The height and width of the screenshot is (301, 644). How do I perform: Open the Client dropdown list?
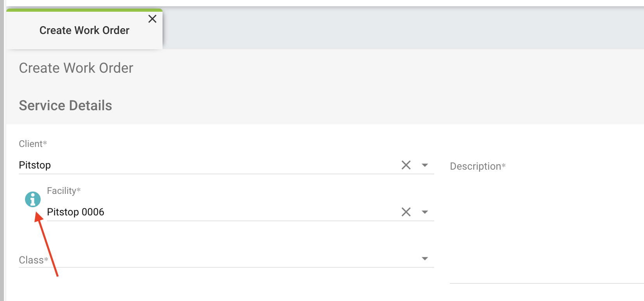pyautogui.click(x=425, y=165)
